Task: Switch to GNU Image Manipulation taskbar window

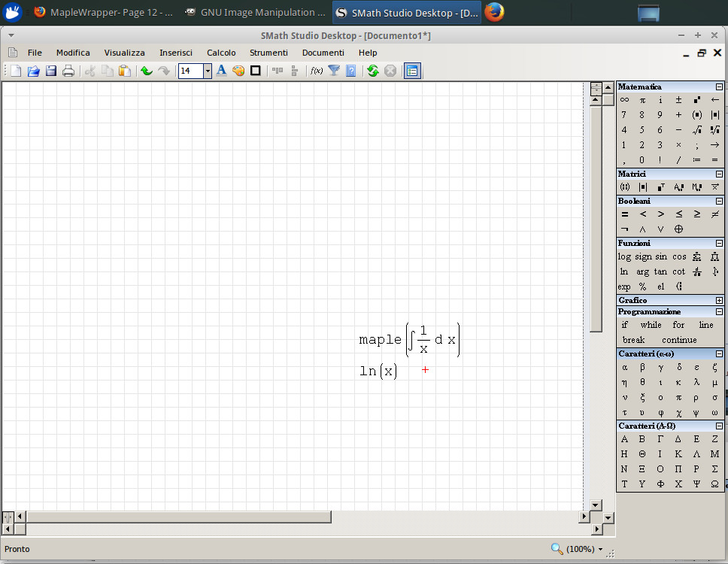Action: (x=256, y=13)
